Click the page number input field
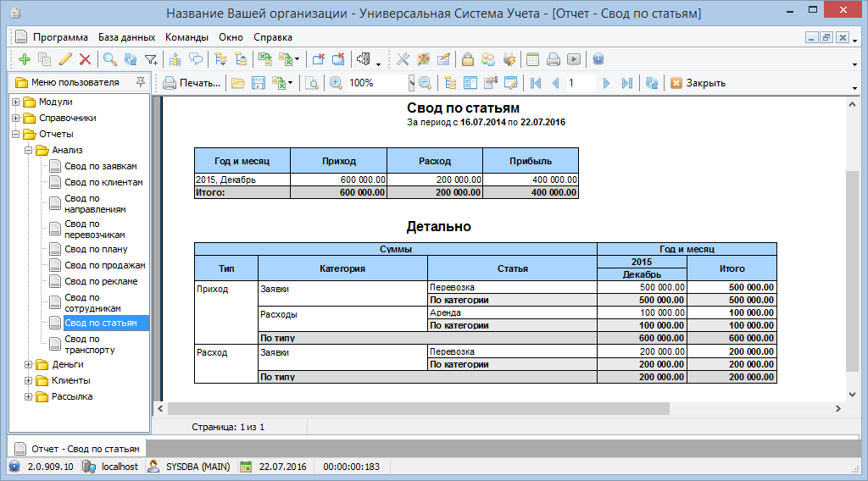868x481 pixels. point(581,83)
